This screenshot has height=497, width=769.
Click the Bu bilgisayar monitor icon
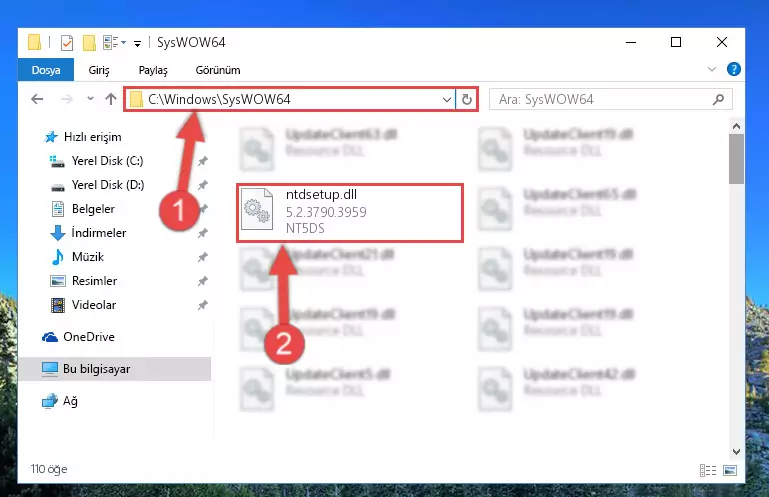coord(50,369)
